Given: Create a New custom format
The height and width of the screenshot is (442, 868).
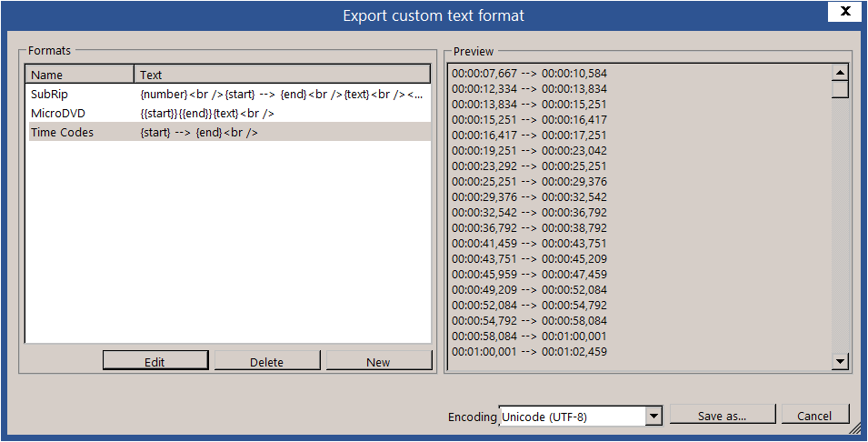Looking at the screenshot, I should pos(378,362).
